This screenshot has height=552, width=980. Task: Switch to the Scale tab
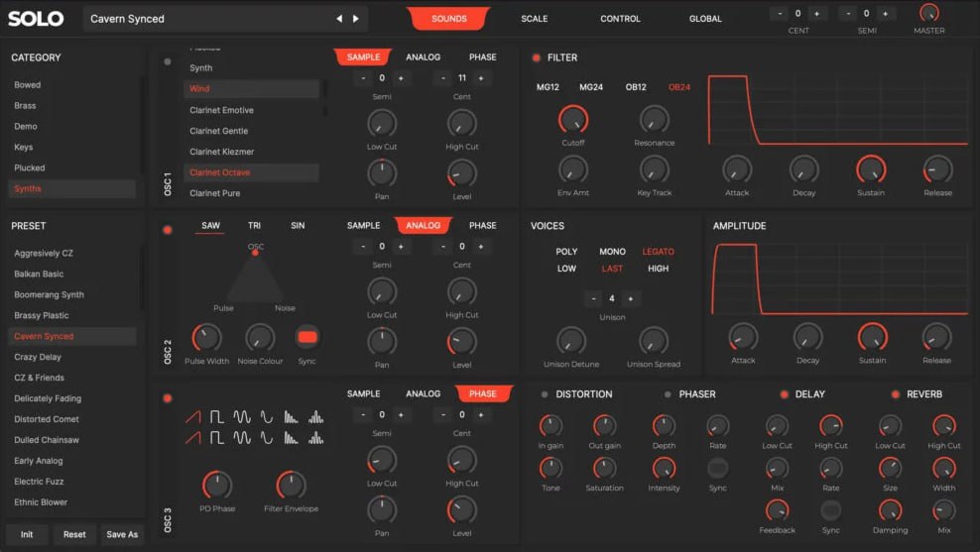click(534, 19)
